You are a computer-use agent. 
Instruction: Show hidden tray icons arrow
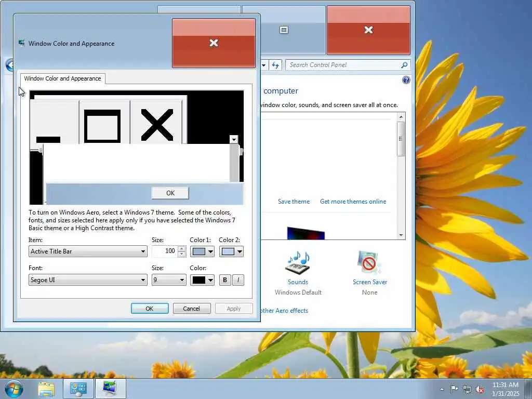(442, 389)
